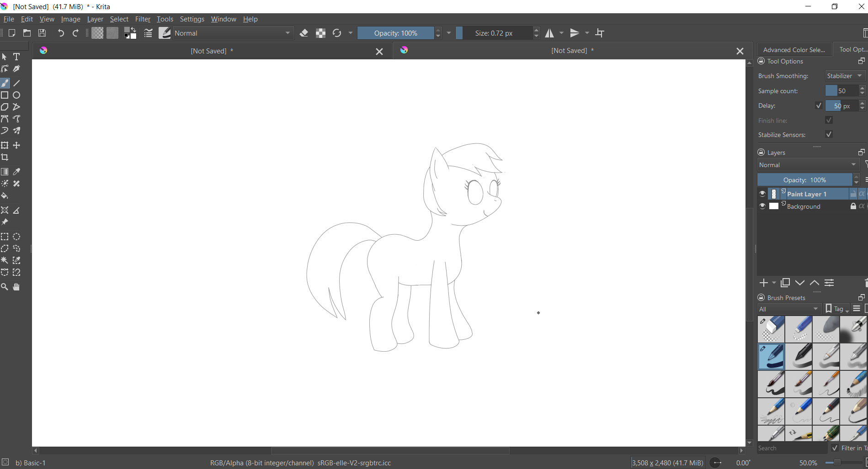
Task: Open brush presets All tag dropdown
Action: coord(789,309)
